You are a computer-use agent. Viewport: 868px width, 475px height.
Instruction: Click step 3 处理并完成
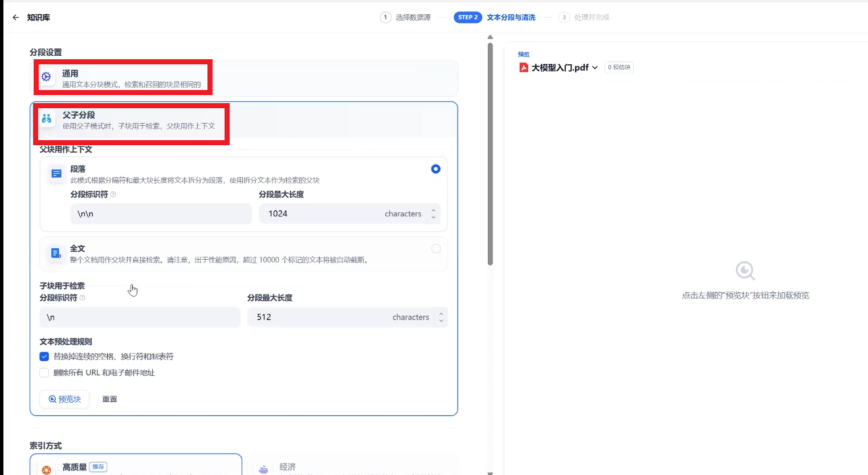tap(584, 18)
